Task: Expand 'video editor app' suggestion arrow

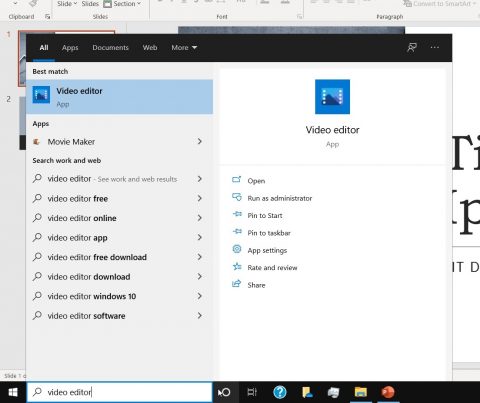Action: pyautogui.click(x=200, y=237)
